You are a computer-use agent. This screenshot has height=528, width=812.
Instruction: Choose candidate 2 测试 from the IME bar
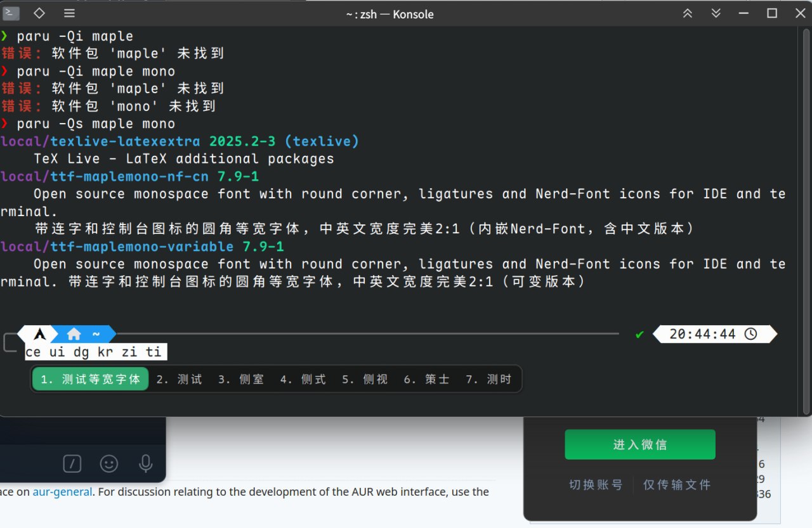point(180,378)
